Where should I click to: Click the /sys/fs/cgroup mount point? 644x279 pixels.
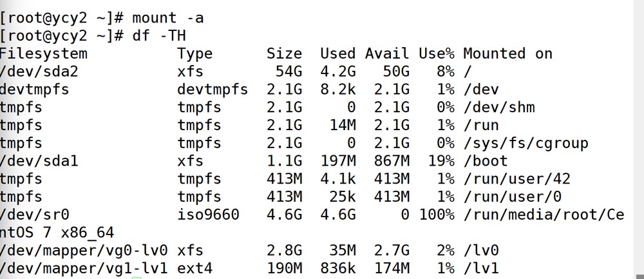pyautogui.click(x=526, y=144)
